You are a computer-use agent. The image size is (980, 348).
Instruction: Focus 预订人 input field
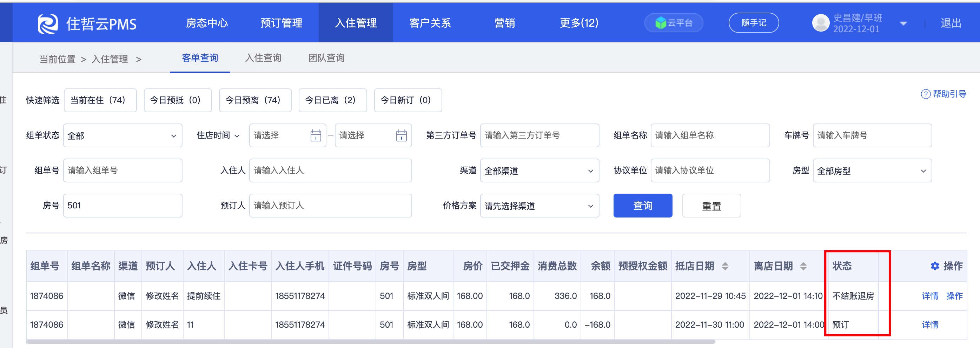[x=330, y=206]
